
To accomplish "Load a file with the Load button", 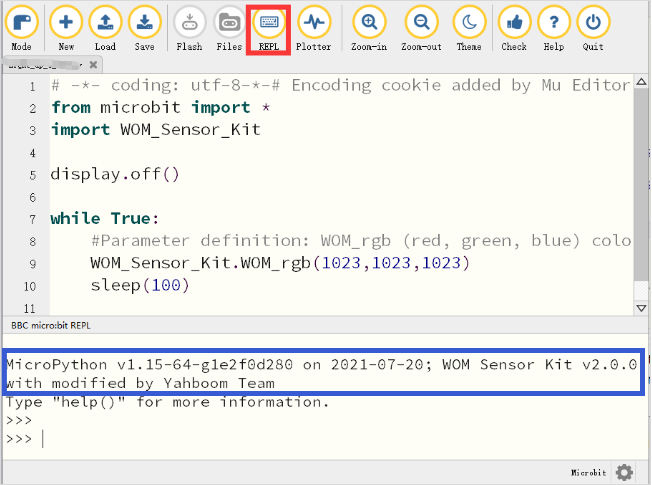I will (105, 28).
